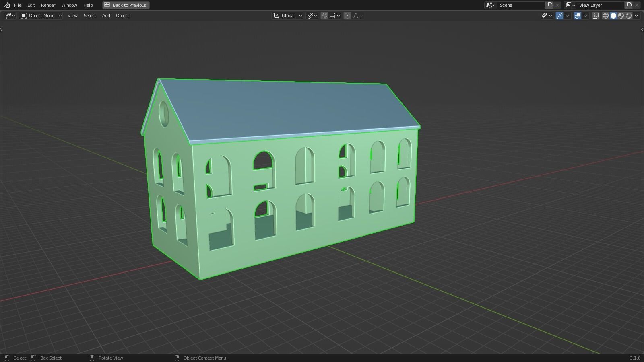Screen dimensions: 644x362
Task: Open the viewport View menu
Action: pos(72,16)
